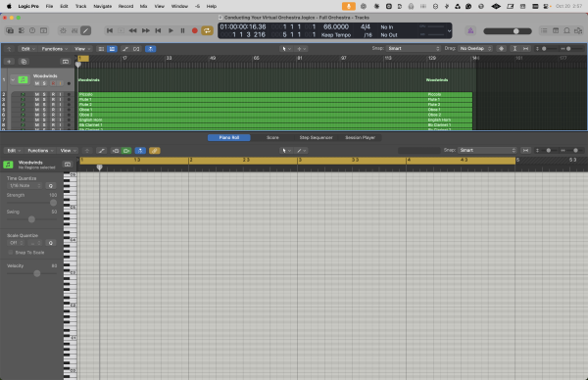Toggle Piano Roll blue Catch playhead button
This screenshot has width=588, height=380.
(140, 151)
